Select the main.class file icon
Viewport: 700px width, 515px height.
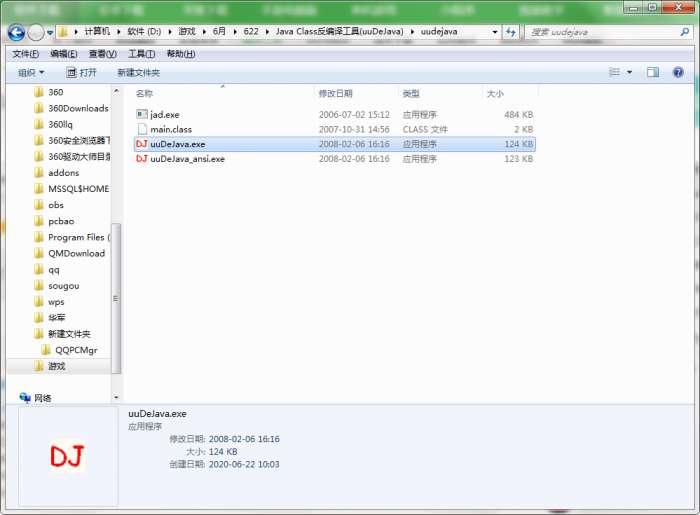(x=142, y=129)
